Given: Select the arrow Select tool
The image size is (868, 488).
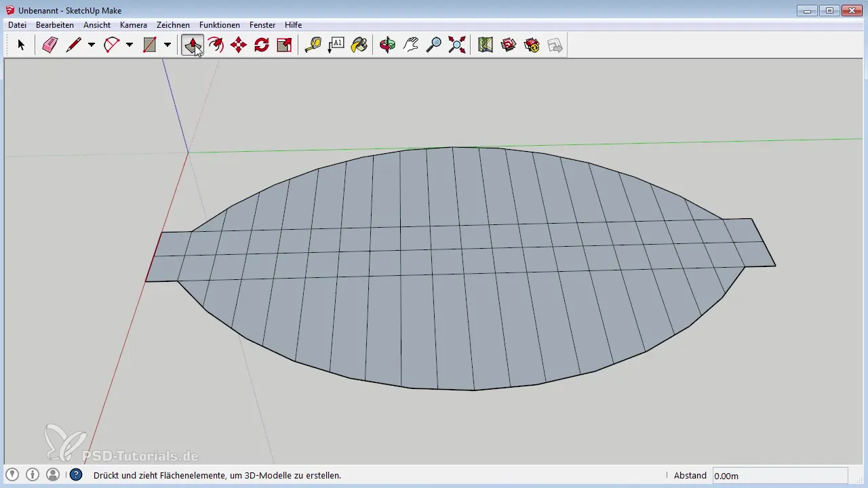Looking at the screenshot, I should [x=21, y=45].
